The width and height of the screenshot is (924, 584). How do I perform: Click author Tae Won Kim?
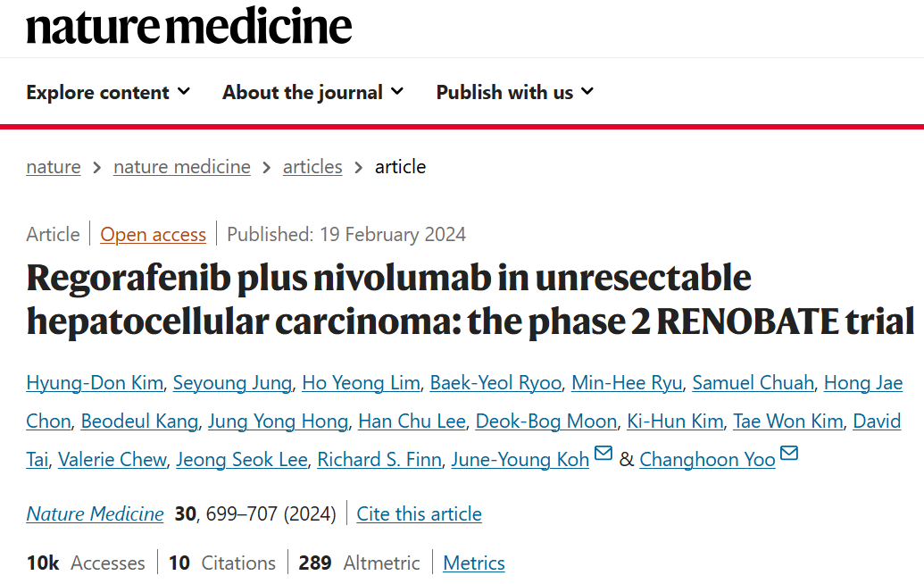point(788,421)
